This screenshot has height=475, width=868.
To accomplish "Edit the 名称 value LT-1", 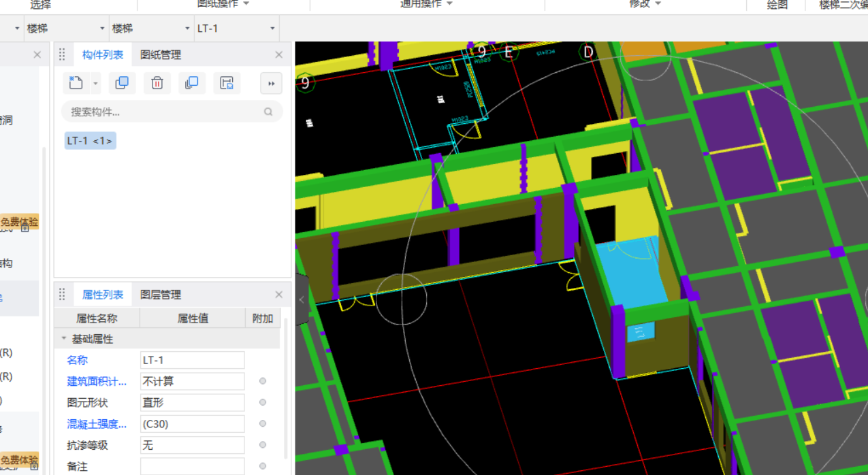I will coord(192,360).
